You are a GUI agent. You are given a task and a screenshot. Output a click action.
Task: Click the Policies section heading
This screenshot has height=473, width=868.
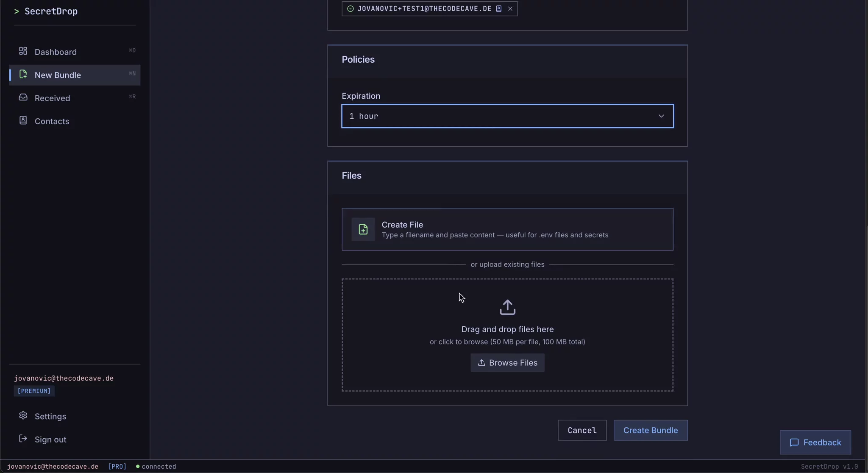point(358,59)
